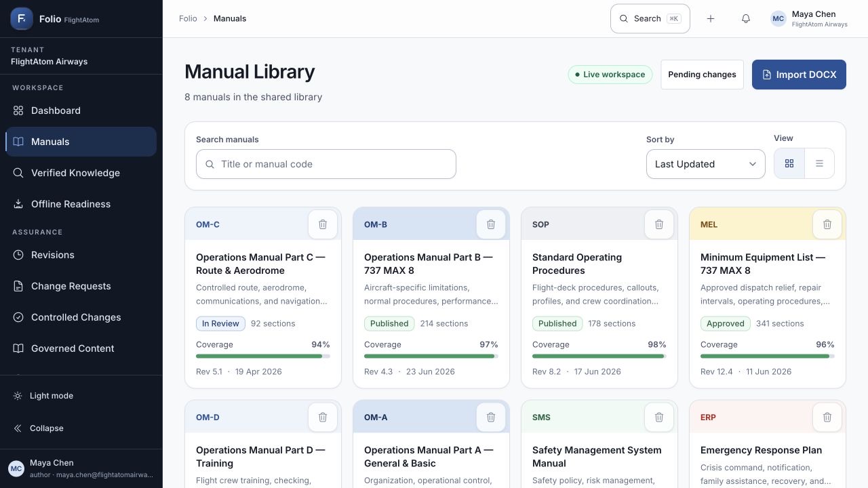Image resolution: width=868 pixels, height=488 pixels.
Task: Click Rev 12.4 · 11 Jun 2026 text
Action: click(x=746, y=371)
